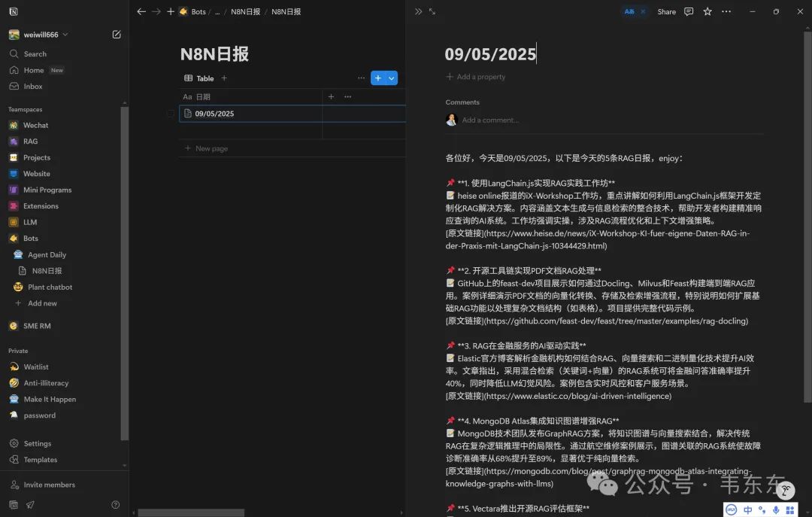Open the 09/05/2025 table row
Viewport: 812px width, 517px height.
tap(214, 114)
